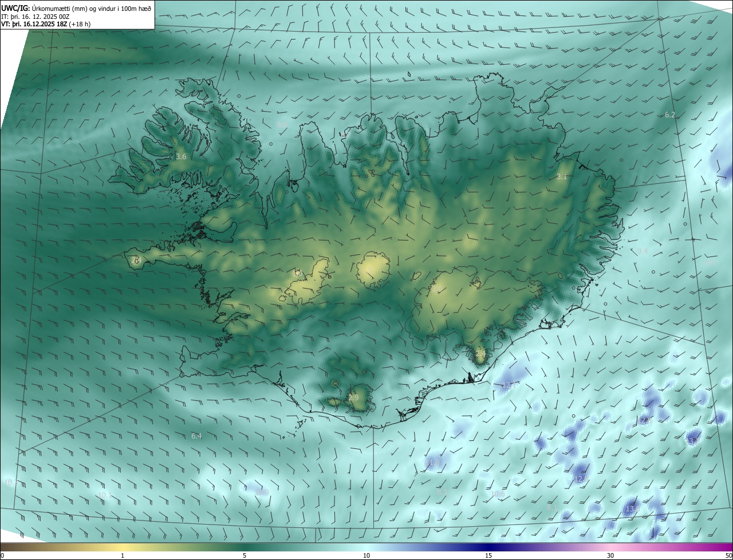
Task: Click the "1" tick label on the color scale
Action: coord(123,555)
